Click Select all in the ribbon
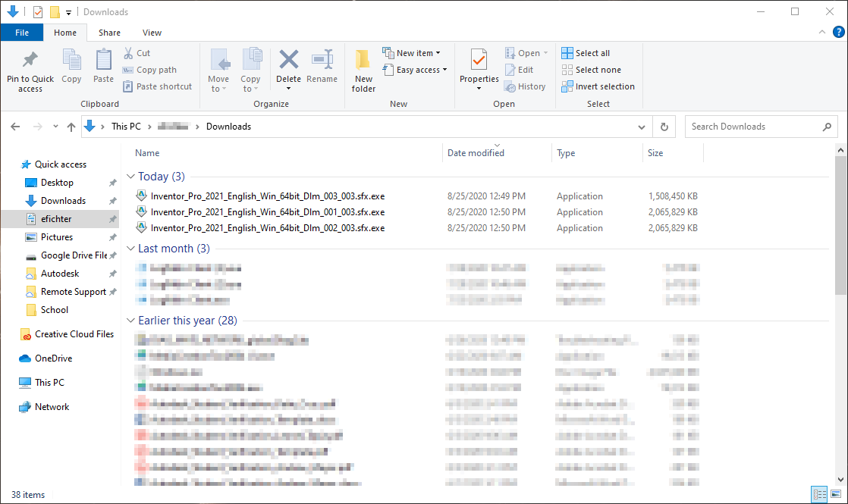 click(586, 53)
